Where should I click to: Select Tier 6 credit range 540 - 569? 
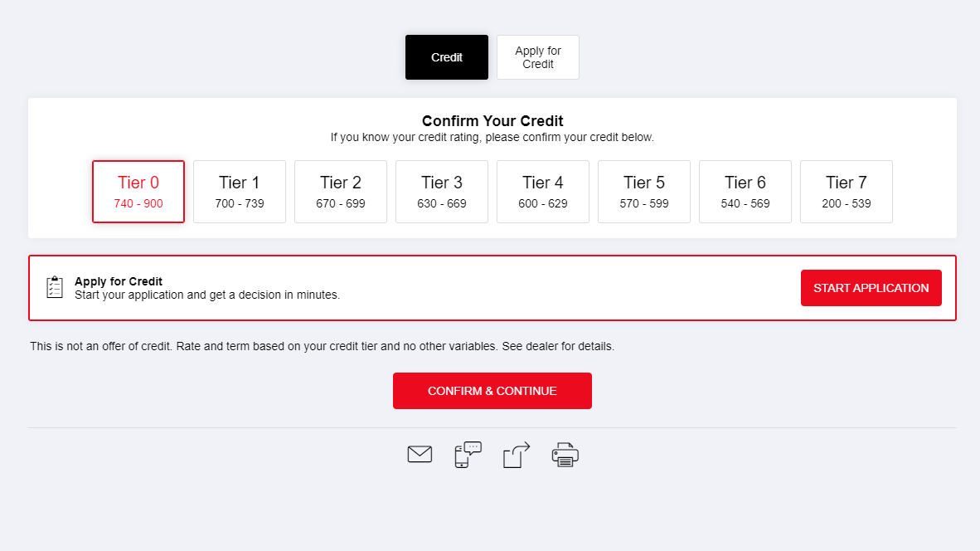point(745,192)
